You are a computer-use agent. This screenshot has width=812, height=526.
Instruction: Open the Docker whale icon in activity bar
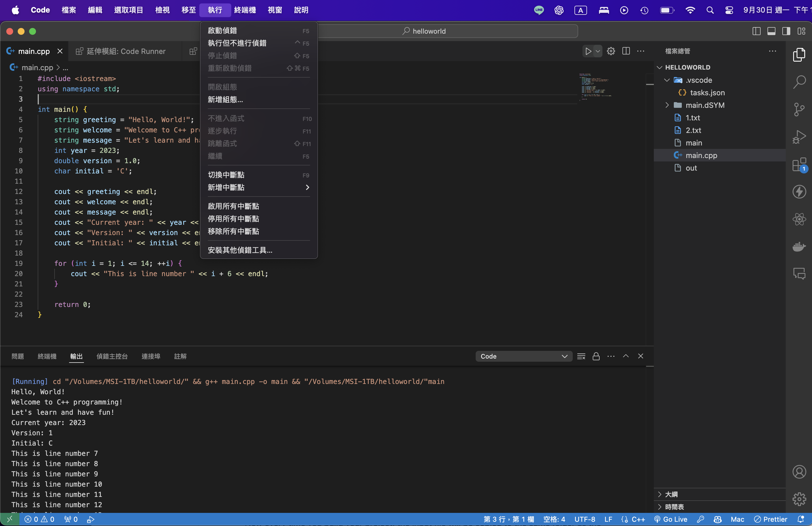[799, 246]
